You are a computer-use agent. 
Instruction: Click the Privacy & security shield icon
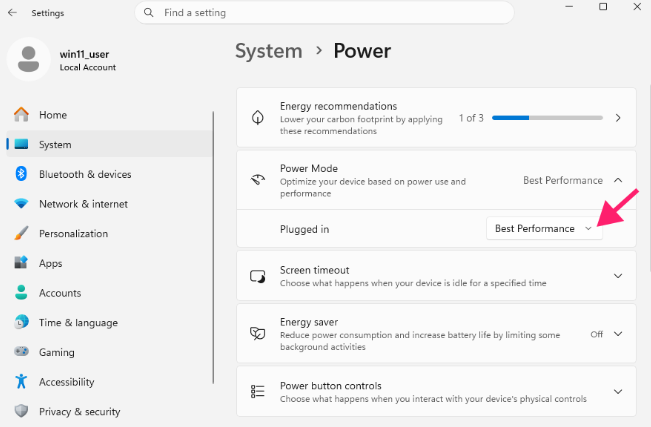pyautogui.click(x=21, y=411)
